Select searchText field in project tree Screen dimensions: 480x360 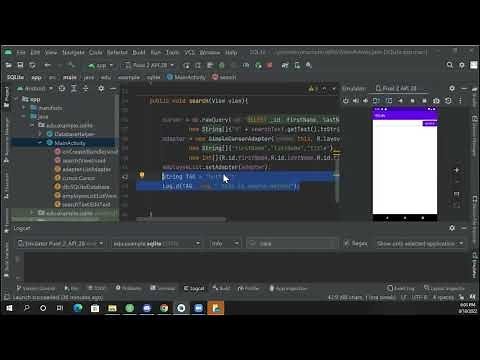82,204
